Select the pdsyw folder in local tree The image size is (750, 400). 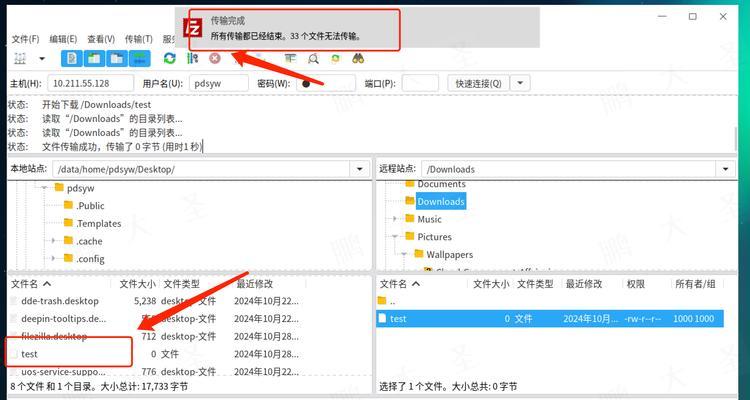click(80, 188)
